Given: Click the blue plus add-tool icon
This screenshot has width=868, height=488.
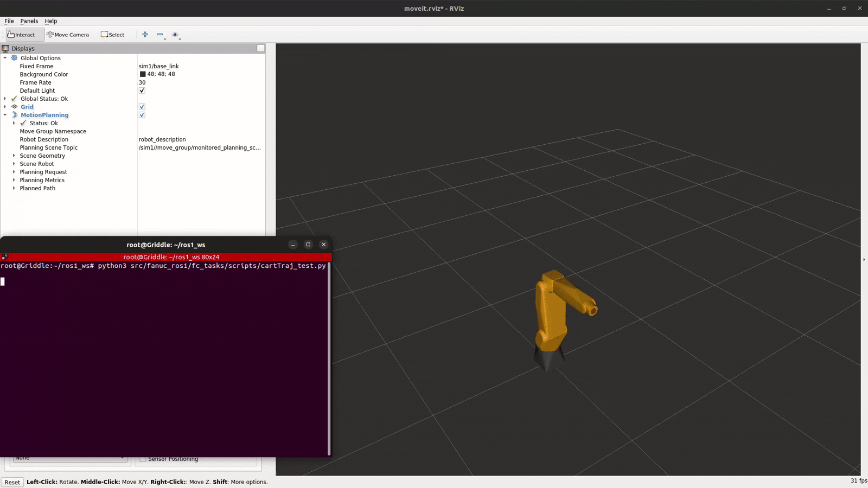Looking at the screenshot, I should pyautogui.click(x=145, y=34).
